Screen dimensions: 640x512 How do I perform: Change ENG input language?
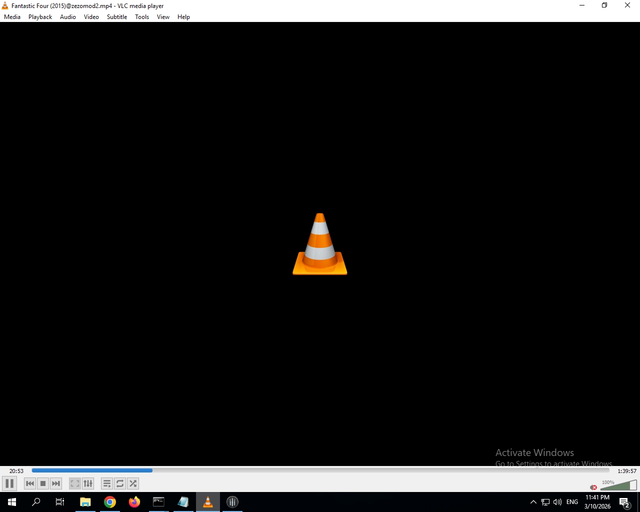572,502
